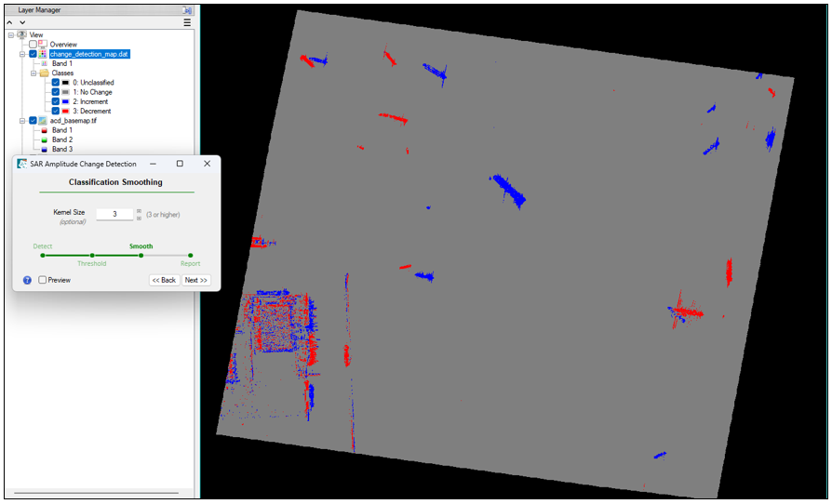Click the << Back button
Viewport: 832px width, 504px height.
click(164, 280)
